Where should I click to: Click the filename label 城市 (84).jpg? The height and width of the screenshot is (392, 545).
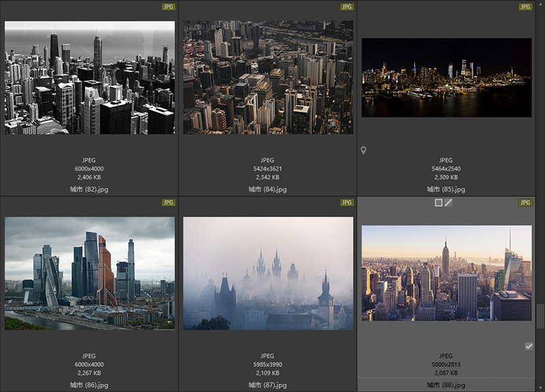point(268,189)
